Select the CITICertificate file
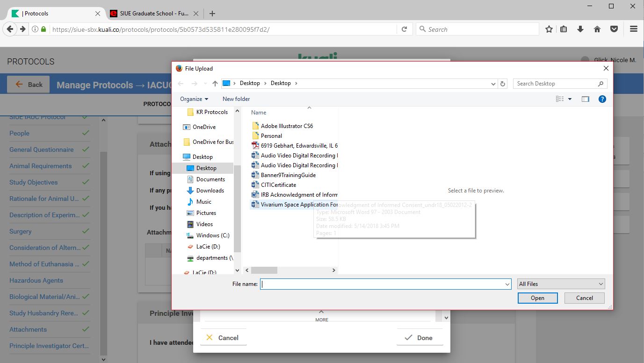 coord(278,185)
